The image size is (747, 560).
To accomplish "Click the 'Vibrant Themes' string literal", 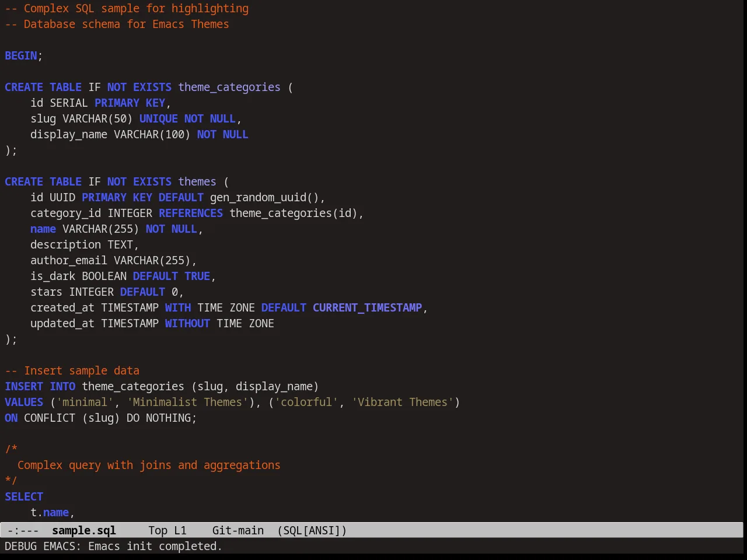I will pyautogui.click(x=403, y=402).
